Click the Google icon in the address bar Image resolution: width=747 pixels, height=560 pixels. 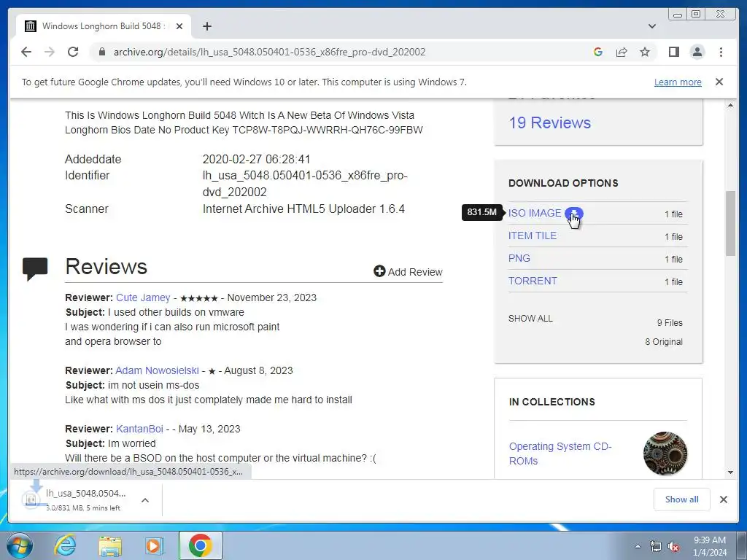(598, 52)
